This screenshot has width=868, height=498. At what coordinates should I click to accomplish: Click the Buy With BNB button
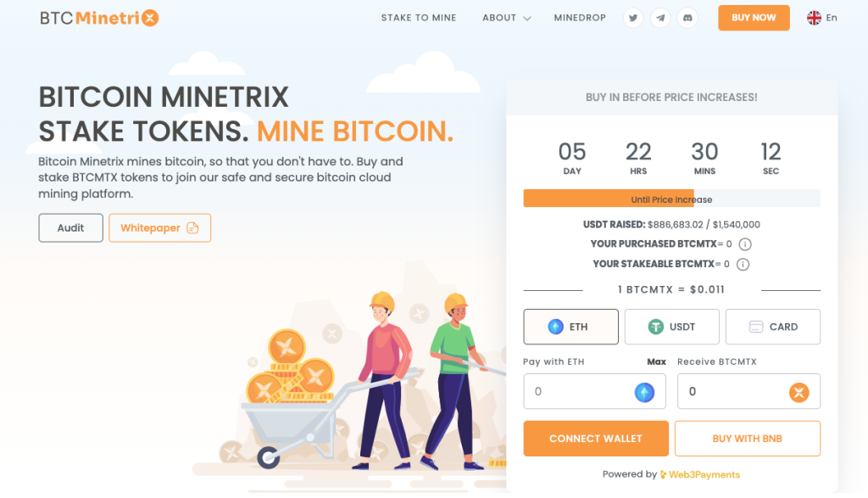pos(748,439)
